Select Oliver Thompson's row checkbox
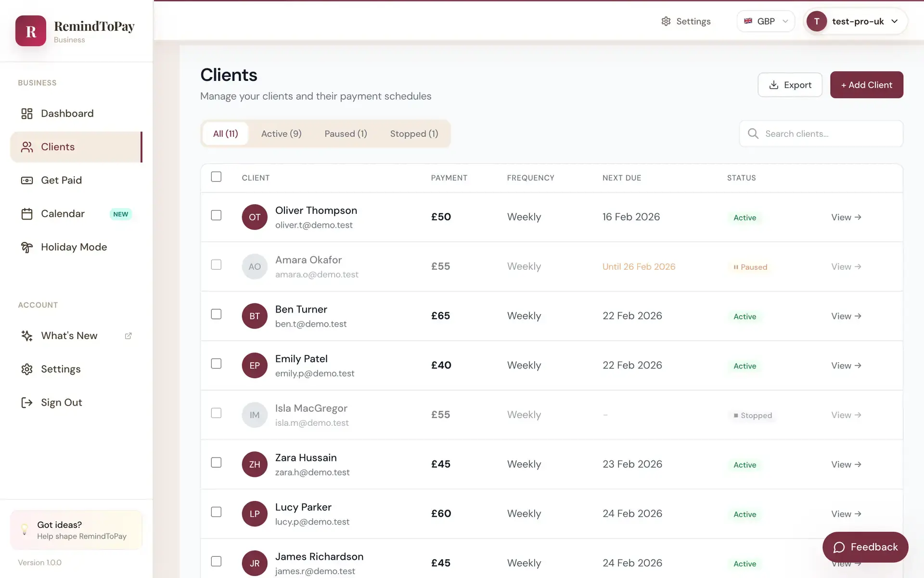 (x=216, y=215)
